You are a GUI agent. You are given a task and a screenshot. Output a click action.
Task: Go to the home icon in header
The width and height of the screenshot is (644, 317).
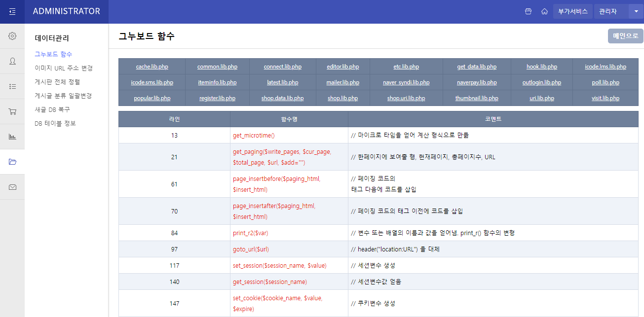(x=544, y=11)
